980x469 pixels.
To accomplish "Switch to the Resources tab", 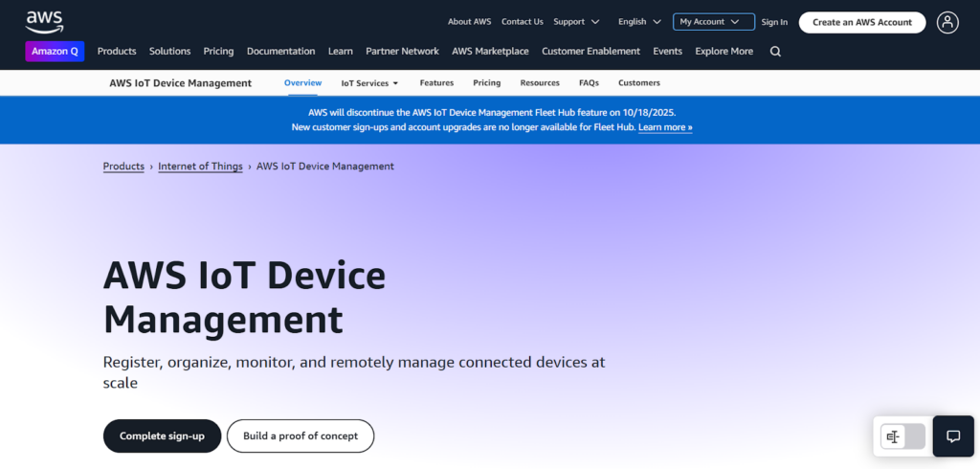I will [540, 83].
